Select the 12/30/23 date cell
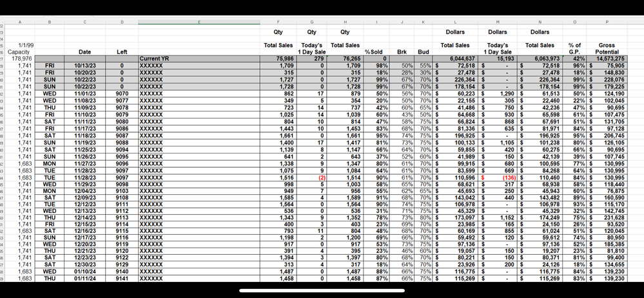 point(84,264)
